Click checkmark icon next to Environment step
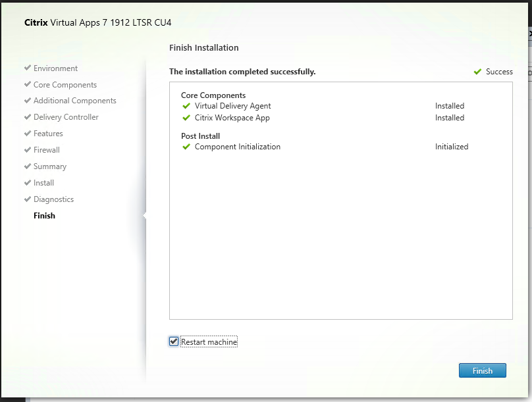 coord(27,68)
